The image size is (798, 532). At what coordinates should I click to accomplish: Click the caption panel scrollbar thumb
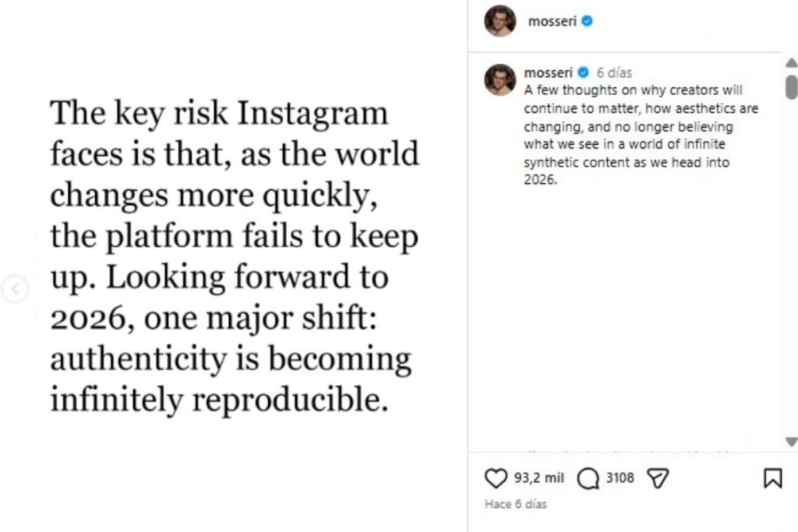pos(791,86)
